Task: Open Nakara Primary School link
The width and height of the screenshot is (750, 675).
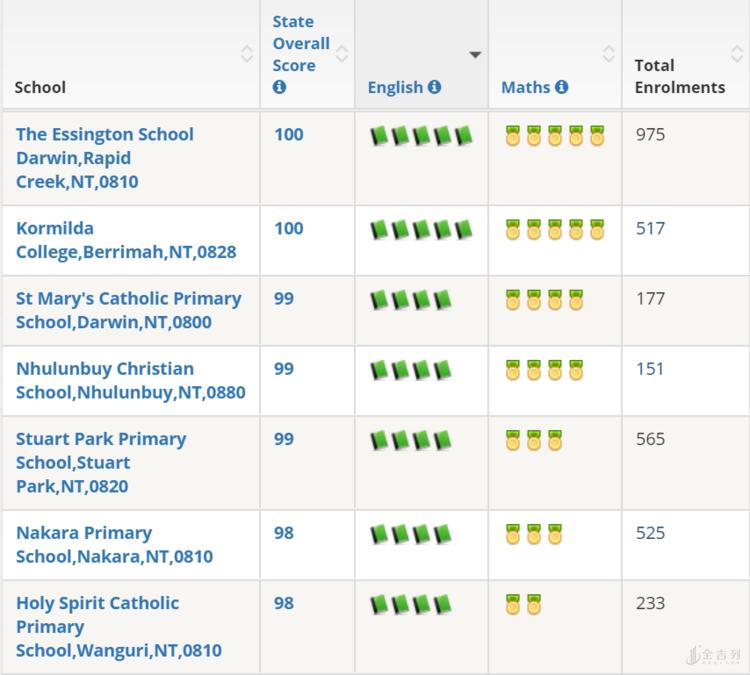Action: click(x=114, y=545)
